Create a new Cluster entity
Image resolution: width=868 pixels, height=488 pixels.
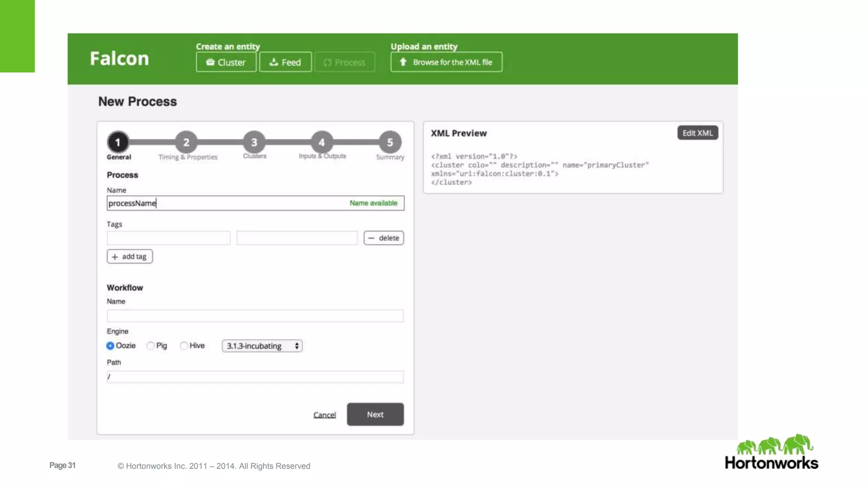(x=226, y=62)
